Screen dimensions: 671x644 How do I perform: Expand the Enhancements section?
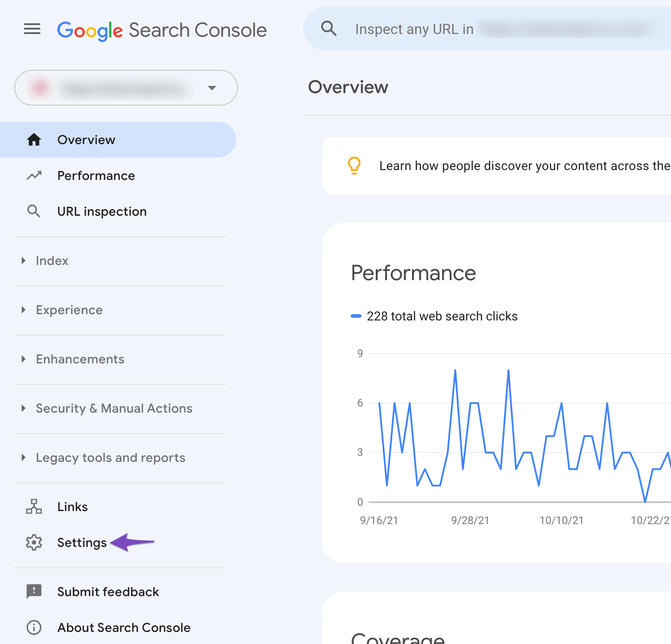(x=80, y=359)
